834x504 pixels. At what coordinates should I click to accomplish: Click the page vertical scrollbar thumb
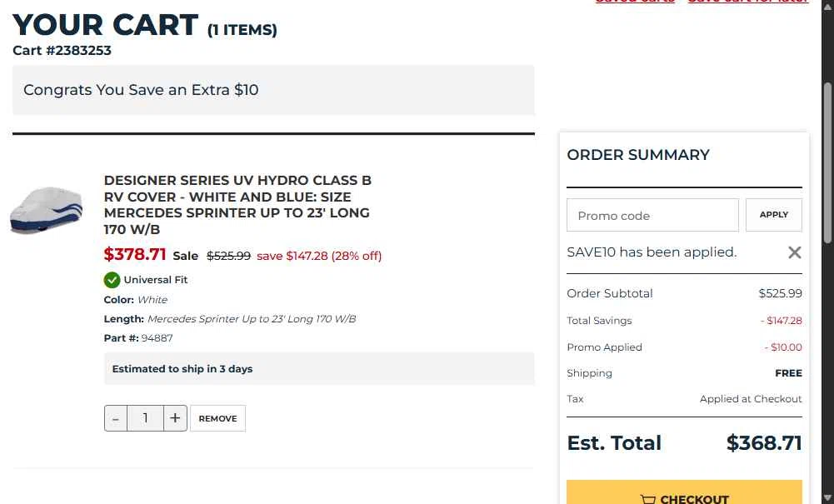[x=827, y=162]
